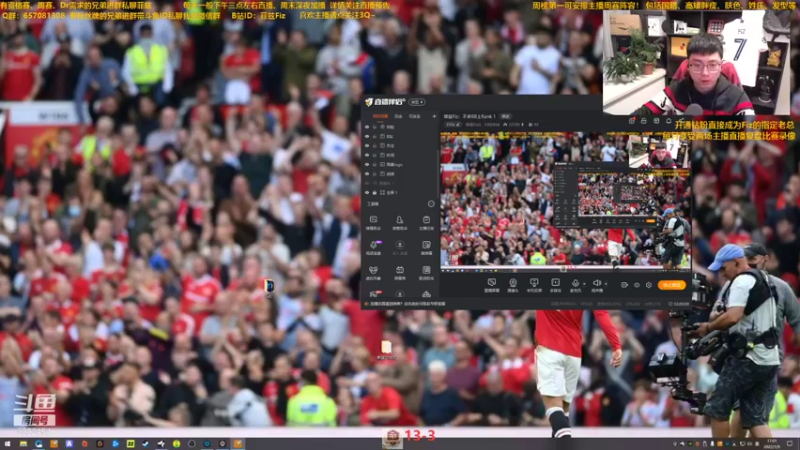Open the dimmed multi-person link tool
This screenshot has width=800, height=450.
click(x=399, y=248)
